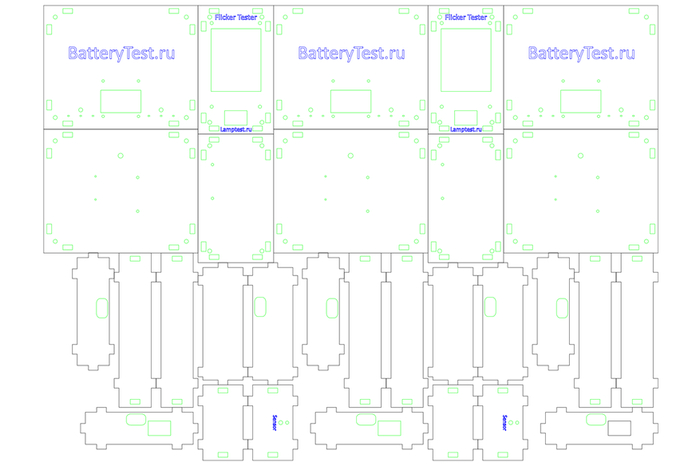Pick display rectangle below middle BatteryTest.ru
The image size is (700, 466).
[x=352, y=100]
